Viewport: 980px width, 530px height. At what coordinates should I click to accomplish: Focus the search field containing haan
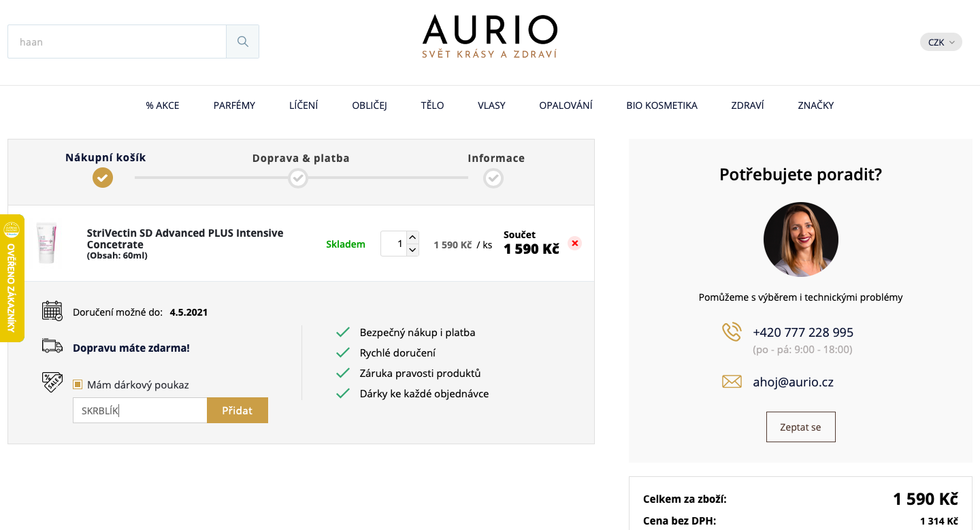(117, 42)
